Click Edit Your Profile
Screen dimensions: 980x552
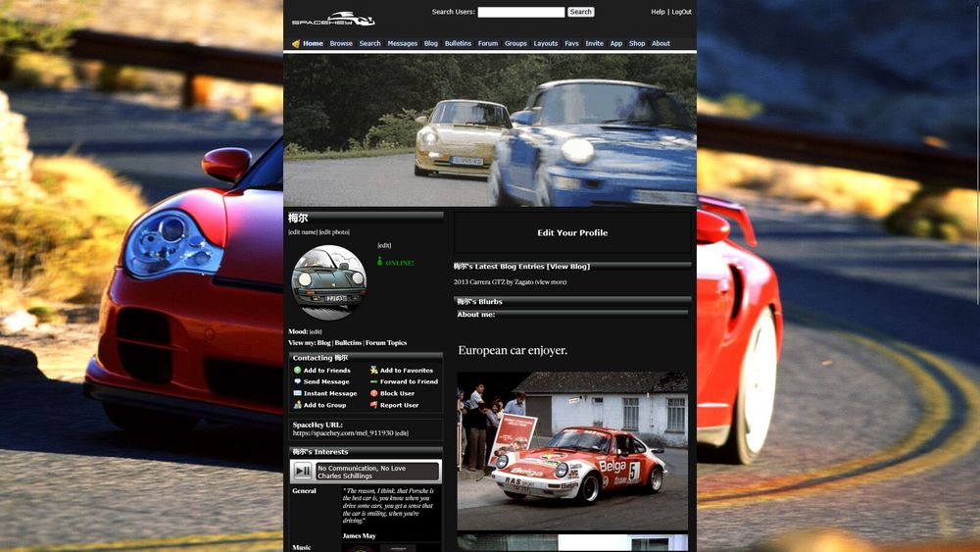[572, 232]
